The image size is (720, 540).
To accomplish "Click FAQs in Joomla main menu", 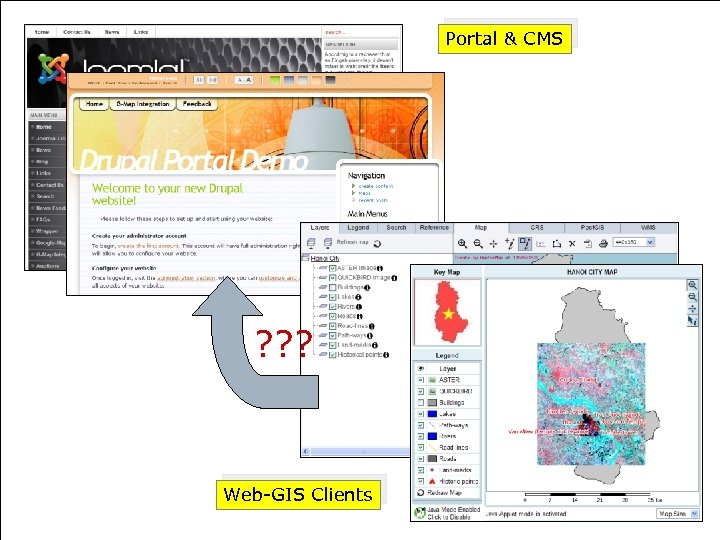I will 43,219.
